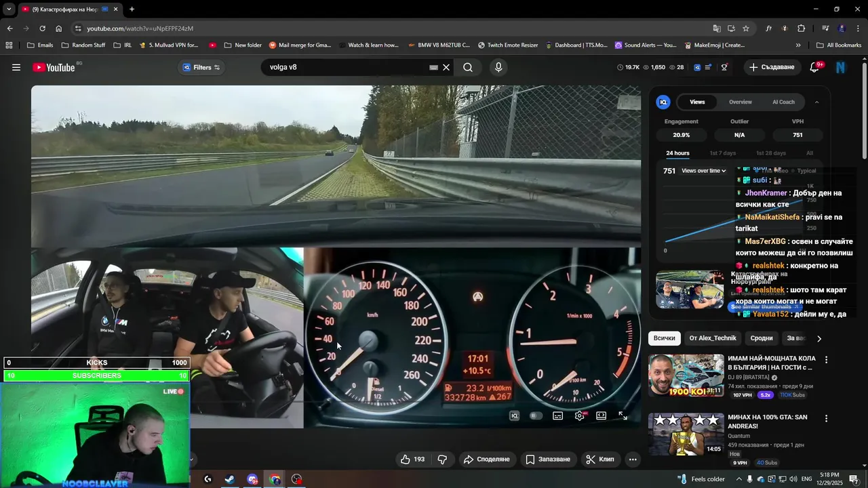Viewport: 868px width, 488px height.
Task: Switch to the Overview tab
Action: [x=741, y=102]
